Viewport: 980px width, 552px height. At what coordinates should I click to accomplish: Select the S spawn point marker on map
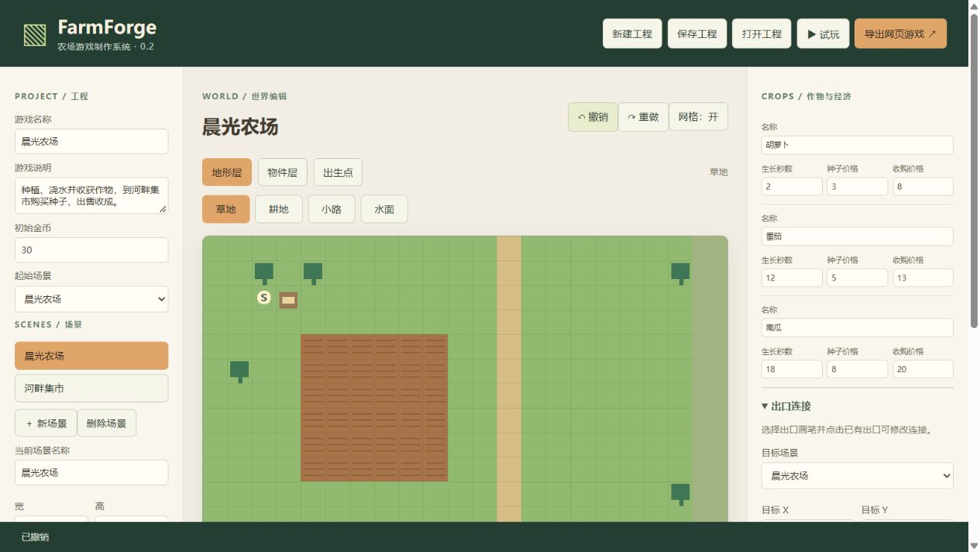264,298
